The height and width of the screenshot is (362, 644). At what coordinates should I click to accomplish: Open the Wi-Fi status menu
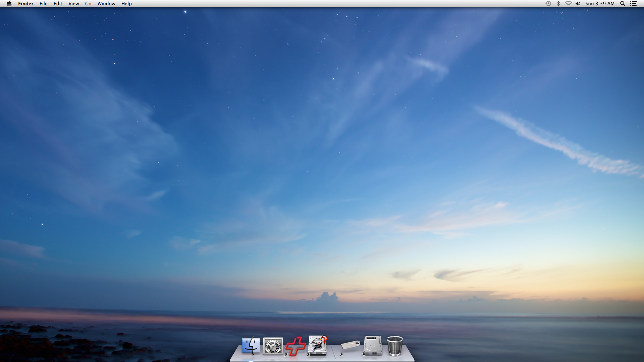point(568,4)
